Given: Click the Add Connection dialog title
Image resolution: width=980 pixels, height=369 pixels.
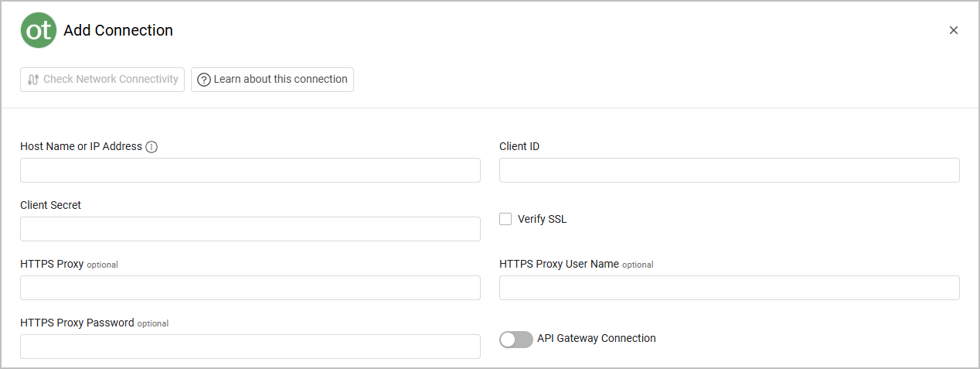Looking at the screenshot, I should click(x=118, y=30).
